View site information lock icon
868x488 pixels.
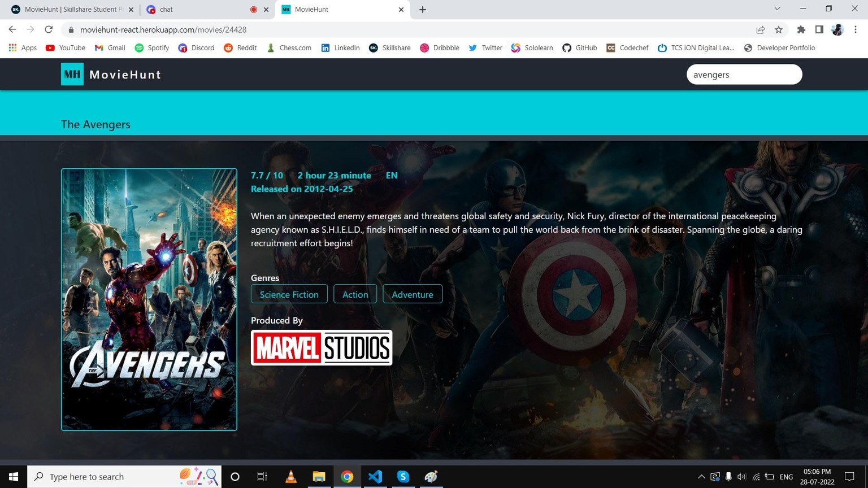pyautogui.click(x=71, y=30)
